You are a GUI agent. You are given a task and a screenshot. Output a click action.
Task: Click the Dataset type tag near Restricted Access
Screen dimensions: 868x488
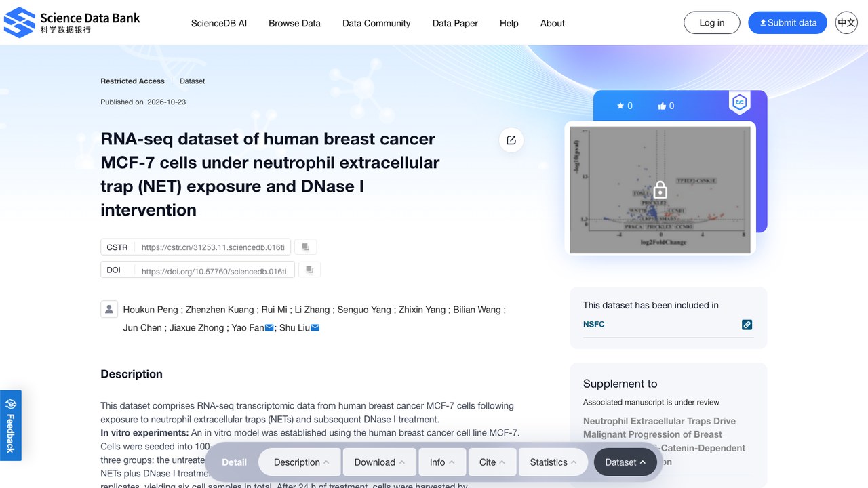pos(192,81)
